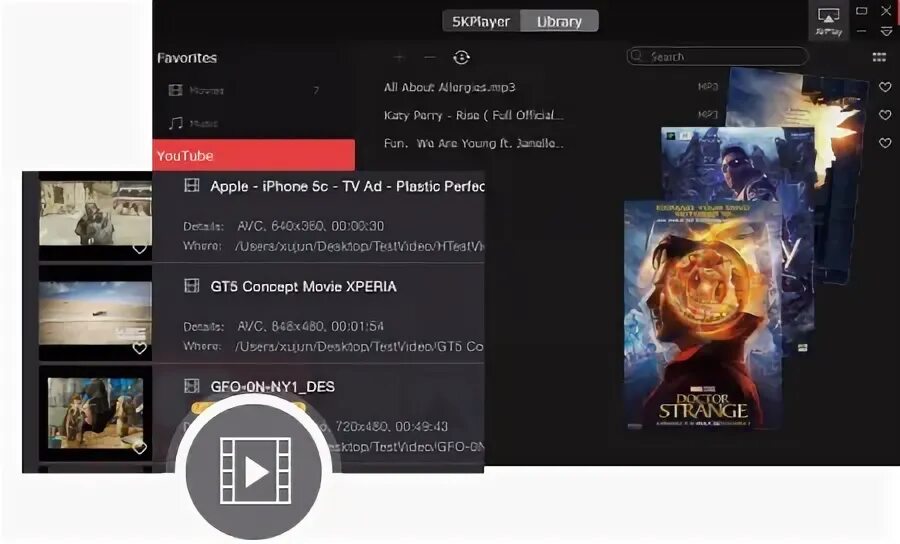
Task: Switch to the 5KPlayer tab
Action: coord(481,21)
